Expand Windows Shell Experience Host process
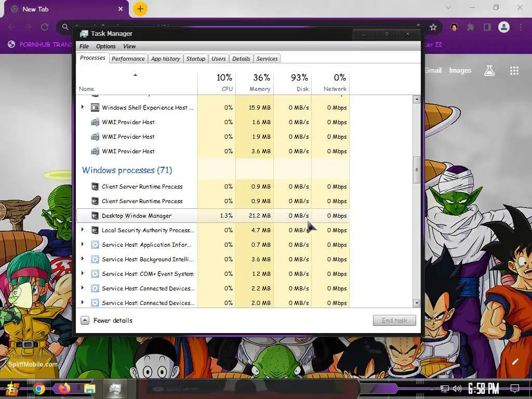 tap(83, 107)
